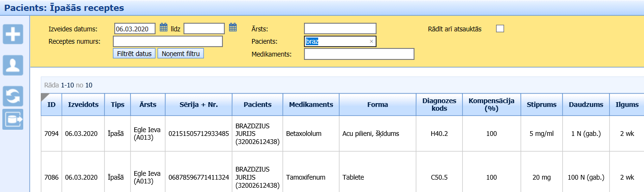Click into the Receptes numurs field
Viewport: 644px width, 192px height.
(168, 41)
